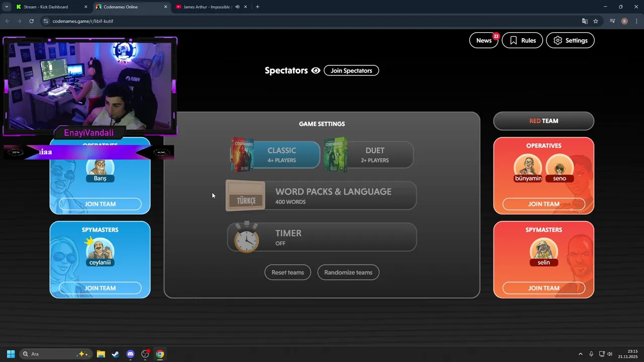
Task: Click ceylaniii avatar in blue spymasters
Action: (x=100, y=251)
